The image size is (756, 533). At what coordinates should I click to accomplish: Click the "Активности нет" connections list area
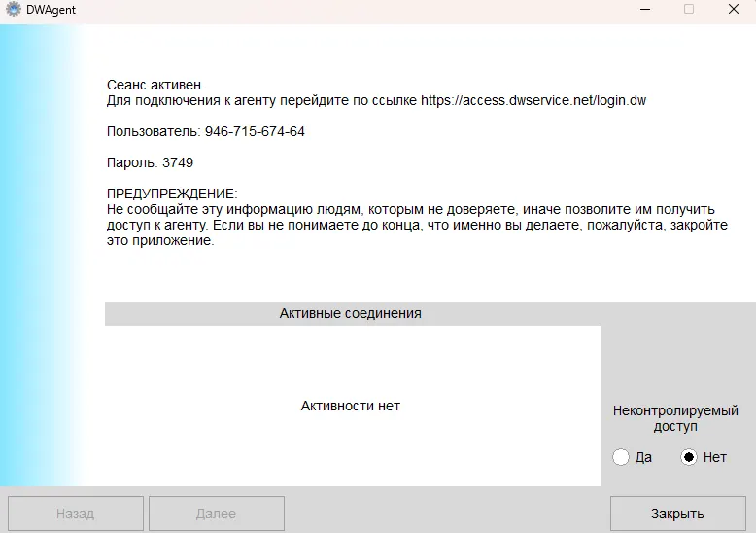[x=351, y=406]
